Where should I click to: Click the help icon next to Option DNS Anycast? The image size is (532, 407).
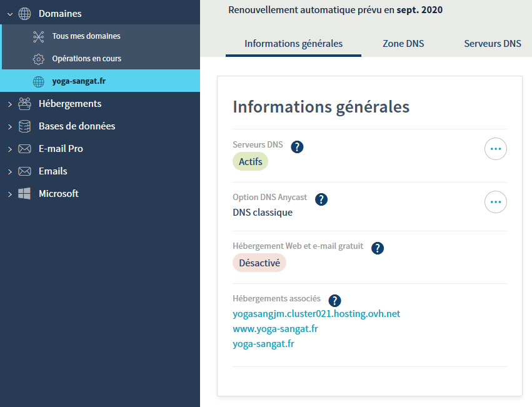click(x=321, y=199)
